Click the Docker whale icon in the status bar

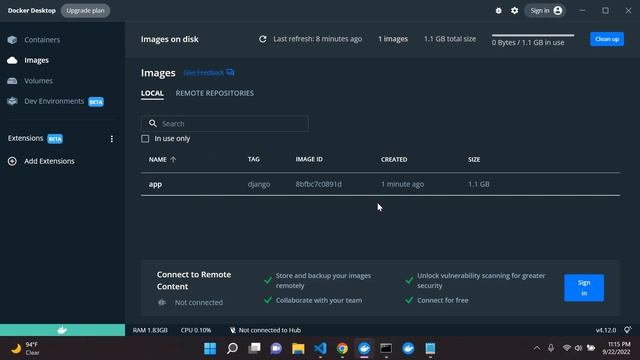click(62, 330)
